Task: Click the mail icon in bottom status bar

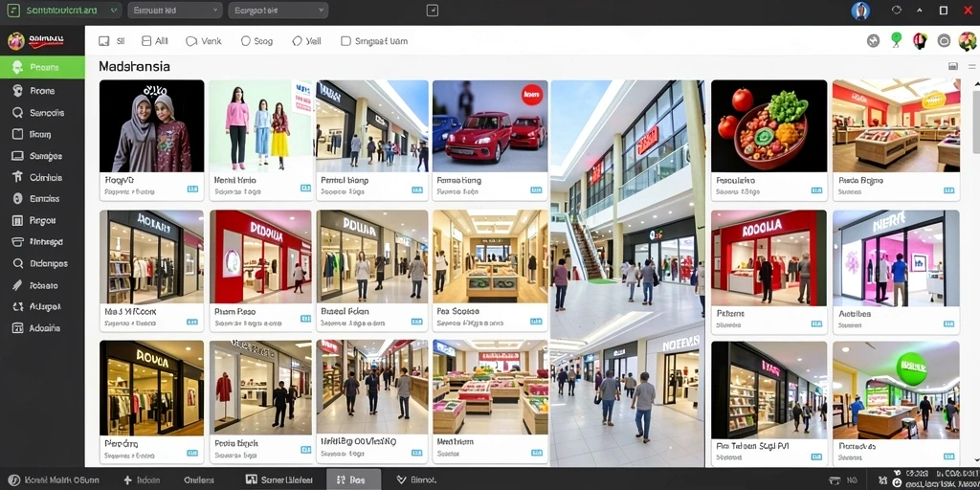Action: (x=835, y=480)
